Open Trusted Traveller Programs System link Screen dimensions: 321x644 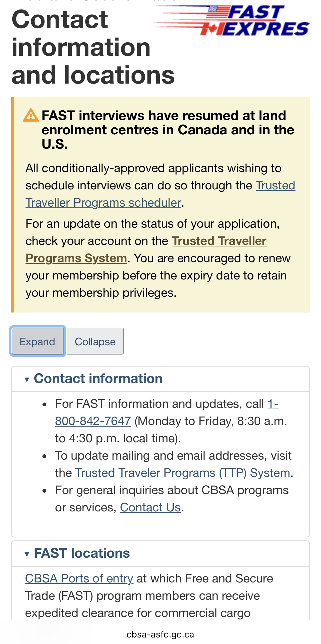point(146,249)
